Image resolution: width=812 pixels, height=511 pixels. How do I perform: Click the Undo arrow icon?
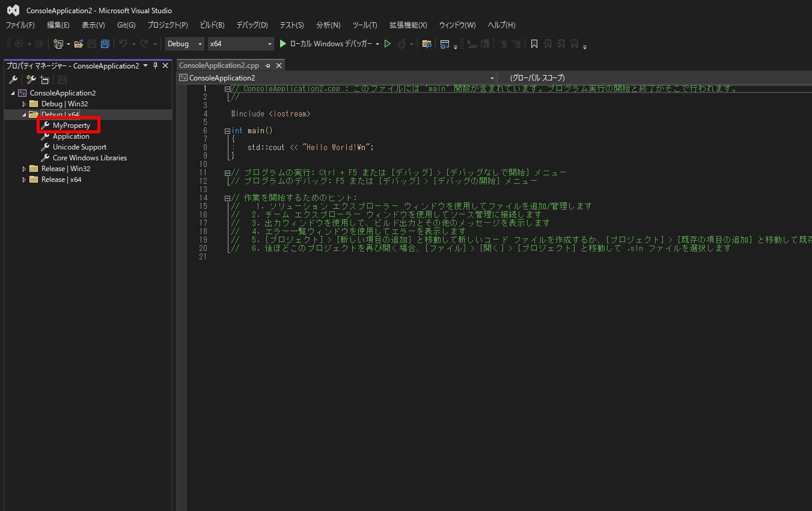point(123,44)
